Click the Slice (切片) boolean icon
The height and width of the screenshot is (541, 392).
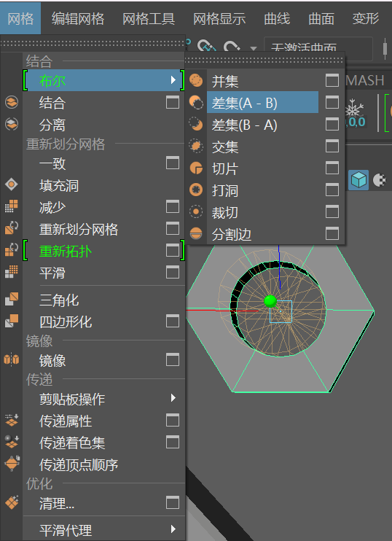pyautogui.click(x=196, y=168)
